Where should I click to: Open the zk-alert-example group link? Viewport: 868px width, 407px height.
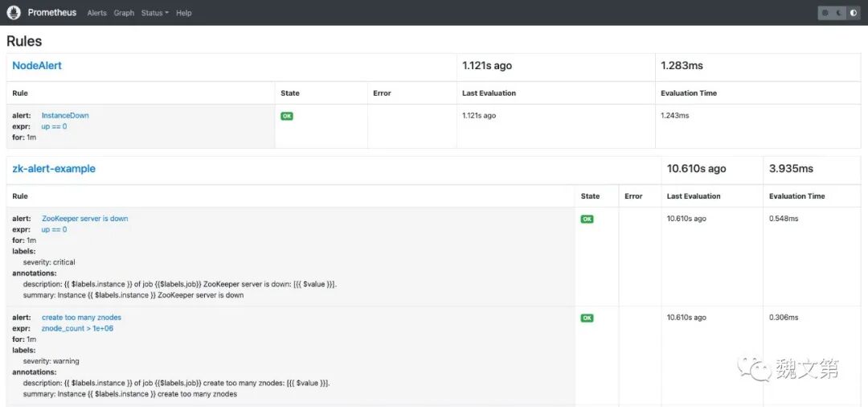54,168
